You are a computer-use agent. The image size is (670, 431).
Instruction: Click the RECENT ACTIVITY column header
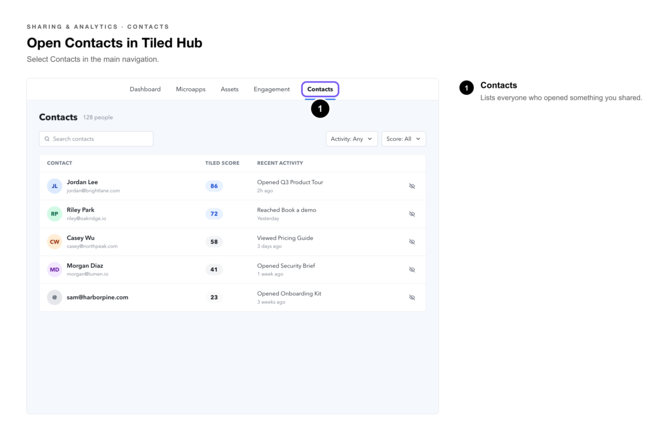click(x=280, y=163)
